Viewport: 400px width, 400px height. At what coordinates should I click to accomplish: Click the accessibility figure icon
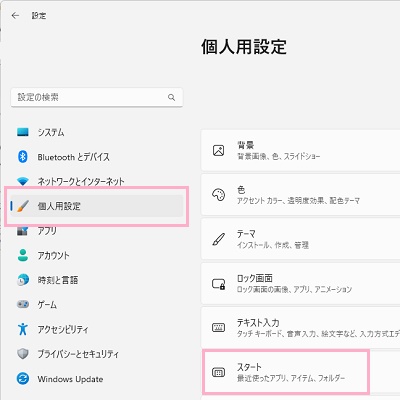coord(23,329)
